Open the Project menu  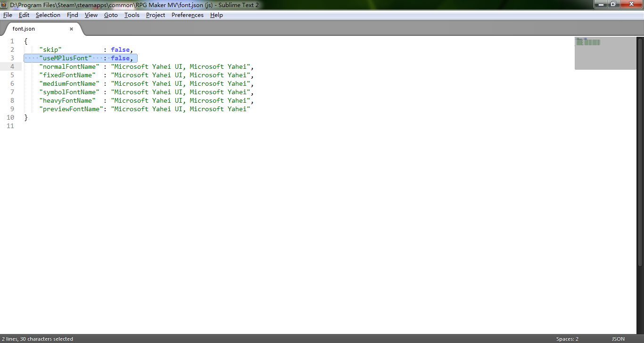[x=156, y=15]
